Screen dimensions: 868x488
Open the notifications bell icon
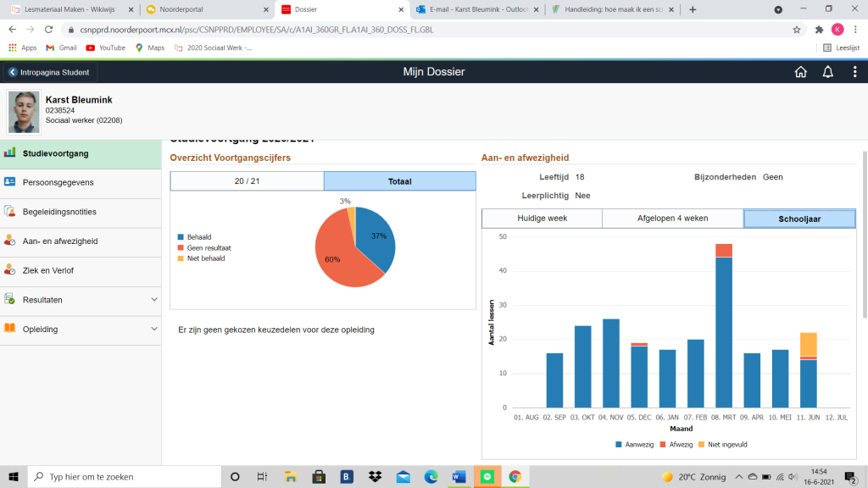point(827,72)
